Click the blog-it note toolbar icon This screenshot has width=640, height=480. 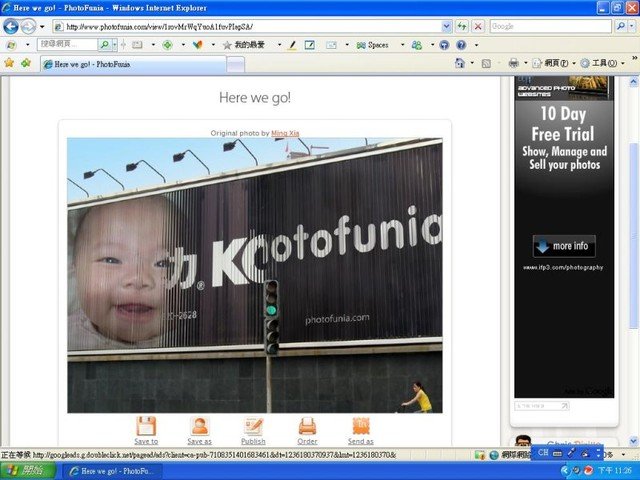click(310, 45)
